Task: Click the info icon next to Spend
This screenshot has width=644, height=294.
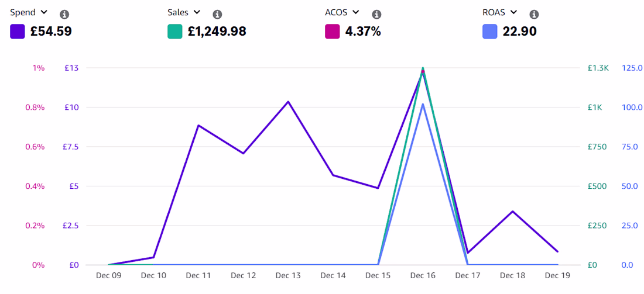Action: pos(64,15)
